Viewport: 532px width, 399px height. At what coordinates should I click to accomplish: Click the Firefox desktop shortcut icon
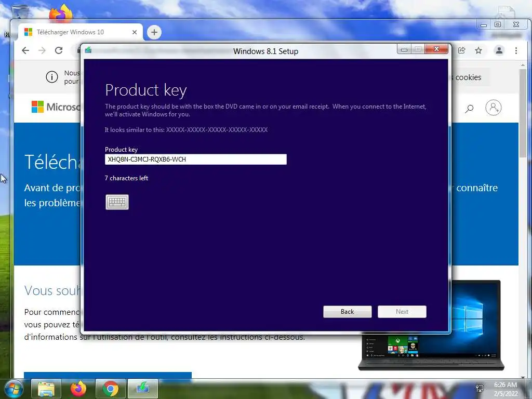point(61,14)
